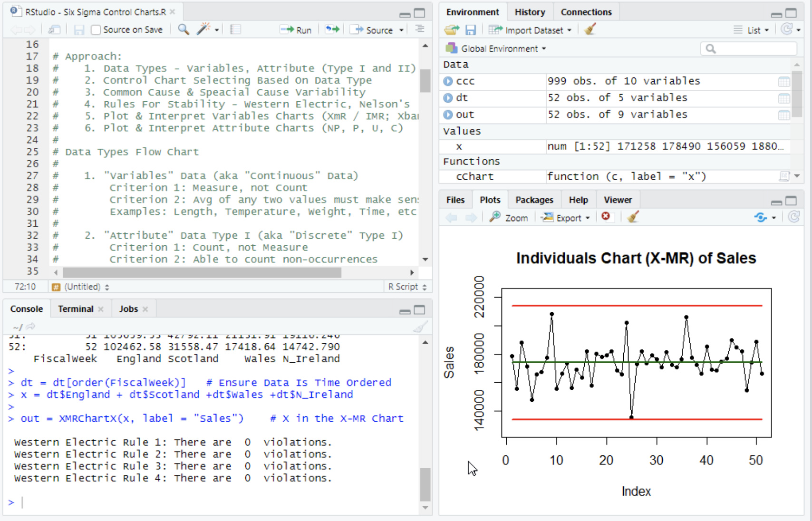The width and height of the screenshot is (812, 521).
Task: Expand the out data frame details
Action: coord(448,115)
